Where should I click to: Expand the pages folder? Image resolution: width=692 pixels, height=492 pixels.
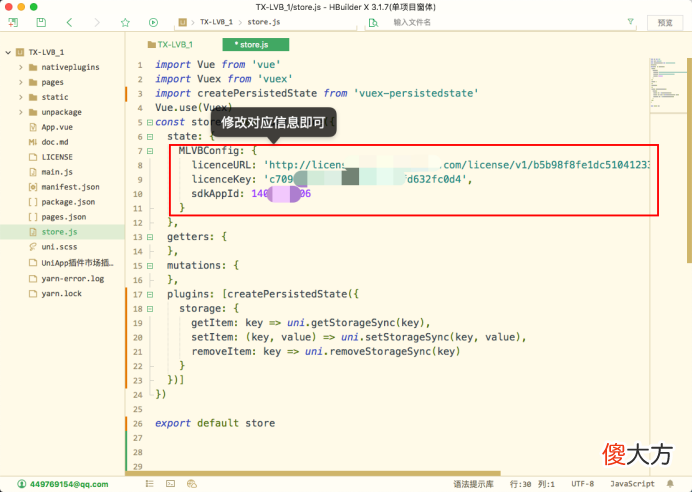pos(21,82)
